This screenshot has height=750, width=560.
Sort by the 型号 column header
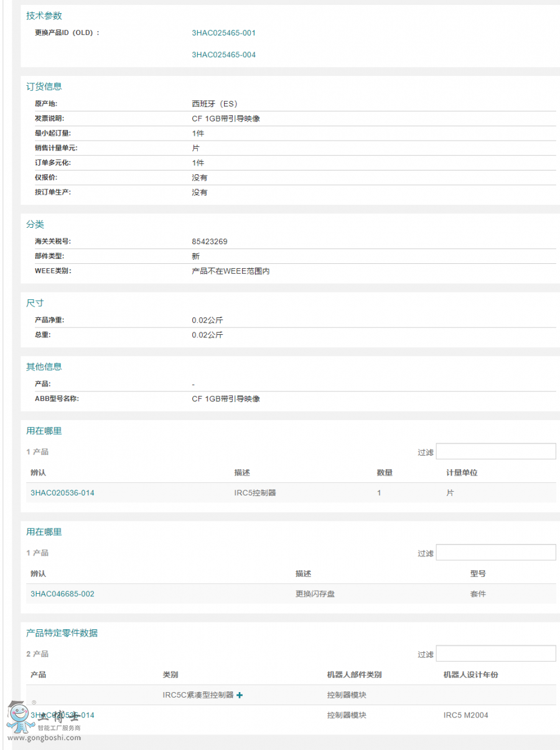478,574
